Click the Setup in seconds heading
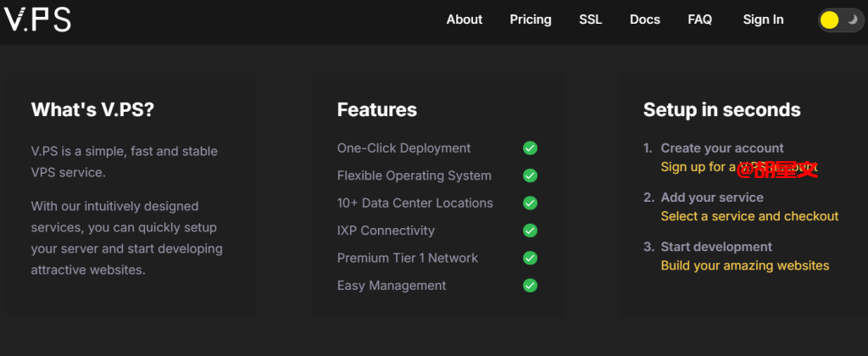Image resolution: width=868 pixels, height=356 pixels. click(x=721, y=109)
